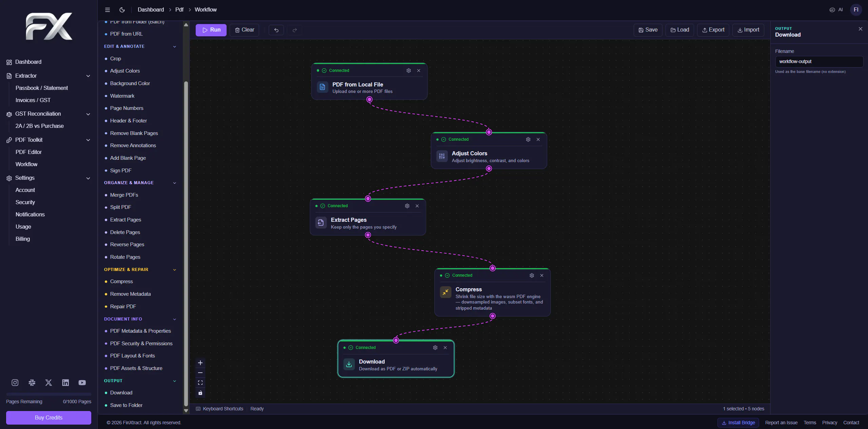868x429 pixels.
Task: Open settings gear on Download node
Action: pyautogui.click(x=435, y=348)
